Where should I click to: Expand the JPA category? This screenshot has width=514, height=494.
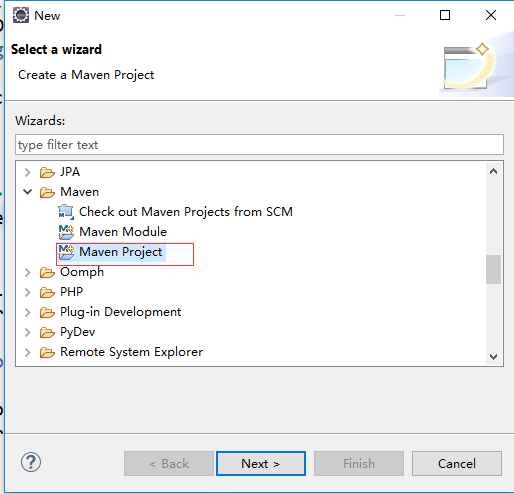click(x=28, y=172)
